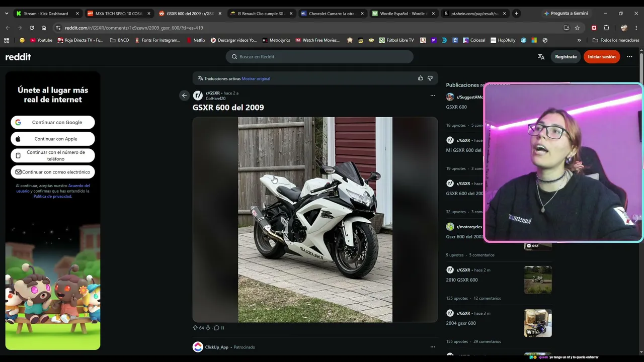The width and height of the screenshot is (644, 362).
Task: Open the Acuerdo del usuario link
Action: [79, 186]
